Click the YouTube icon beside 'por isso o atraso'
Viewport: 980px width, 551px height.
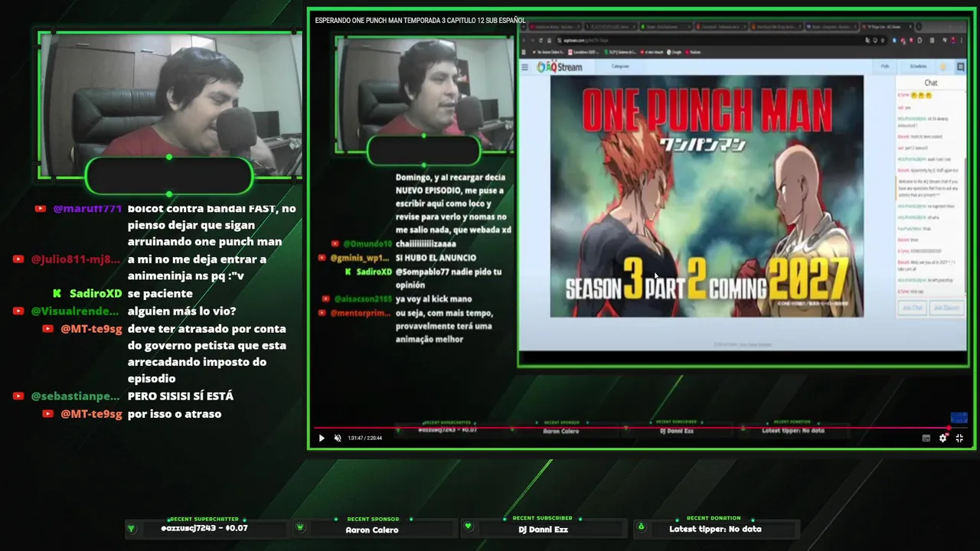(47, 413)
